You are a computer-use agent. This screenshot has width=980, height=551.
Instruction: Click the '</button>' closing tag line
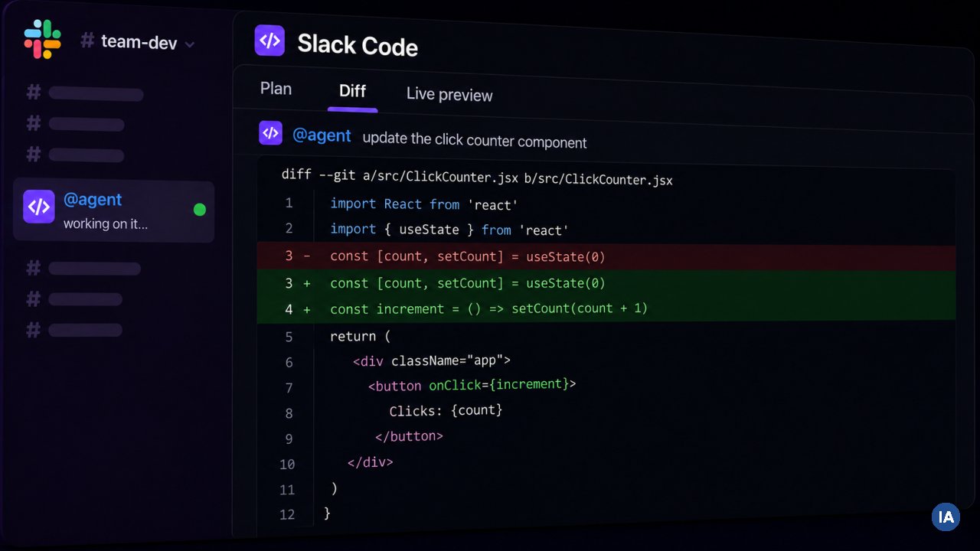[409, 436]
